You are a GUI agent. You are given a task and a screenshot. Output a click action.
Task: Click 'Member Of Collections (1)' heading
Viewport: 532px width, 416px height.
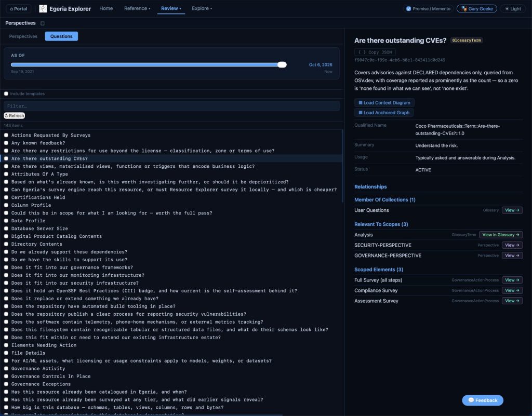pos(385,200)
